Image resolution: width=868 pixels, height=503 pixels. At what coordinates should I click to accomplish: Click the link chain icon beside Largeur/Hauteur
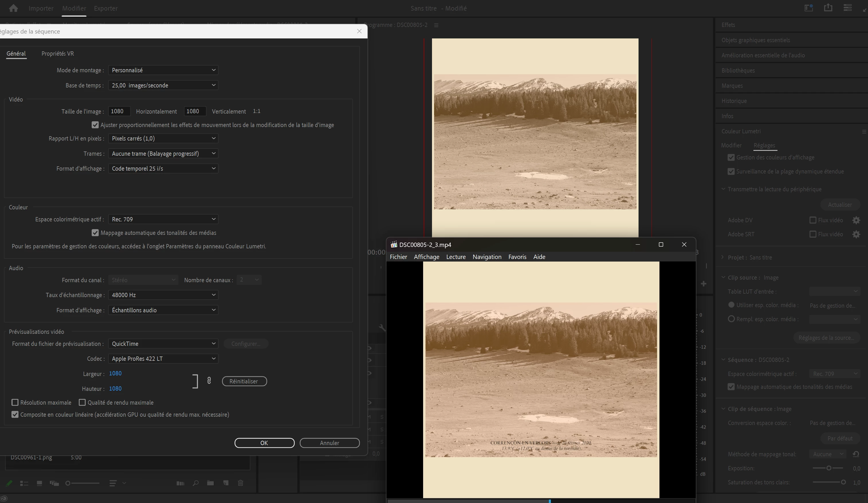(209, 381)
